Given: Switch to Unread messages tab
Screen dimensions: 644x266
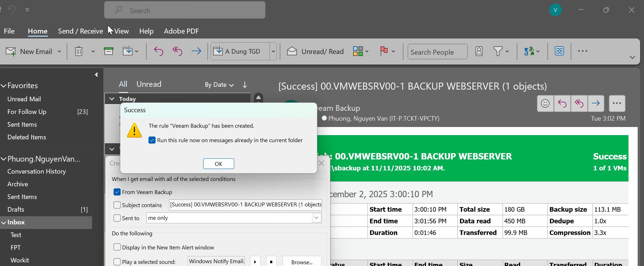Looking at the screenshot, I should pyautogui.click(x=149, y=84).
